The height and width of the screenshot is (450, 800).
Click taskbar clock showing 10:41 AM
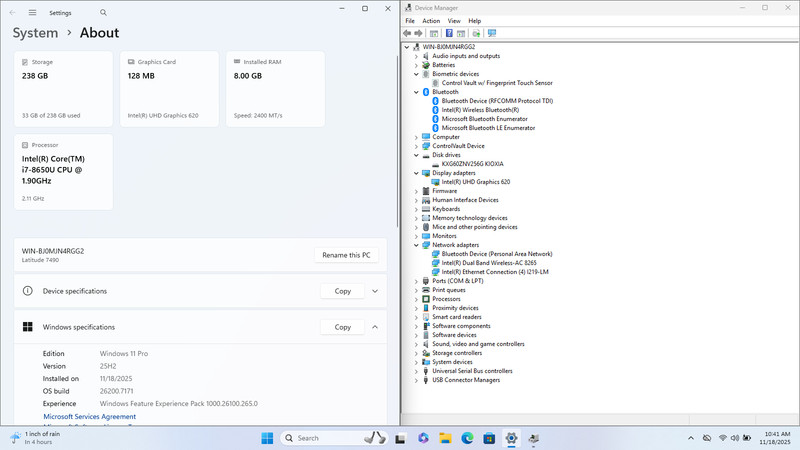[x=777, y=438]
